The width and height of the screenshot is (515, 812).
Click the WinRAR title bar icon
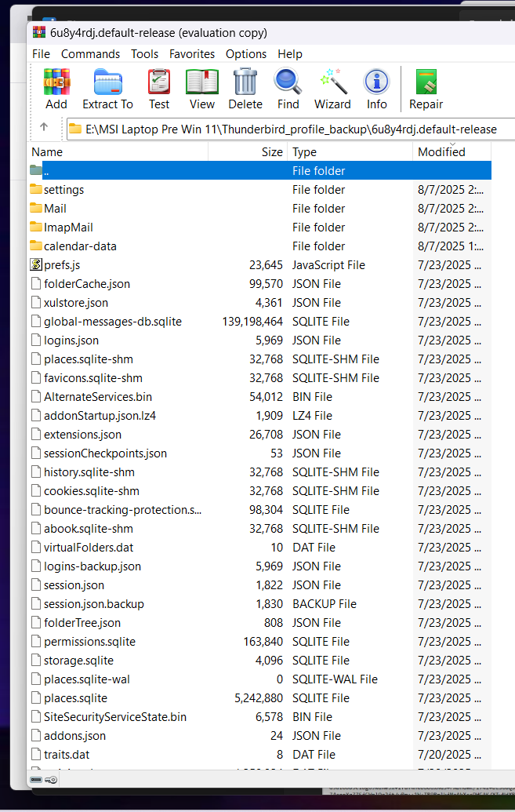[39, 33]
